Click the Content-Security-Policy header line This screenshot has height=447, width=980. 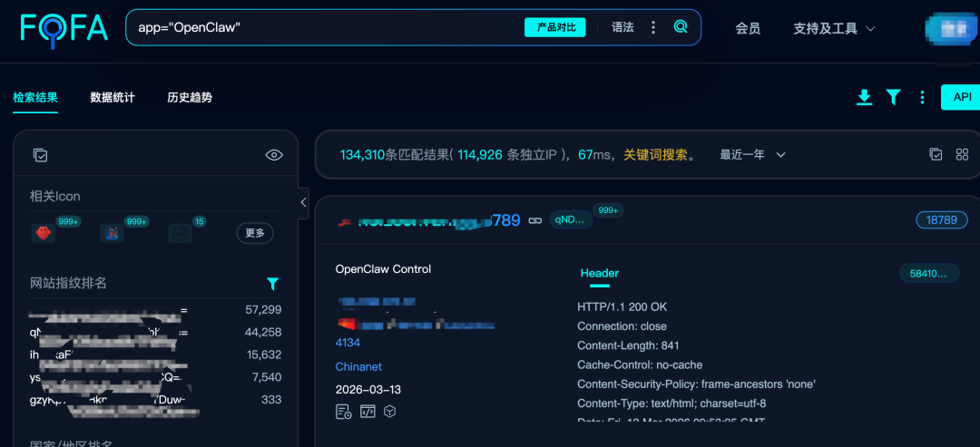[696, 384]
